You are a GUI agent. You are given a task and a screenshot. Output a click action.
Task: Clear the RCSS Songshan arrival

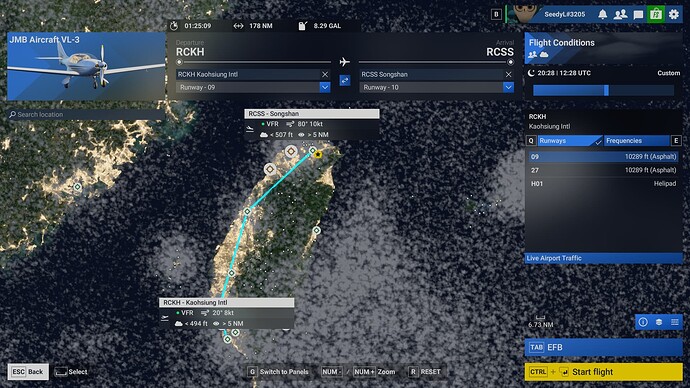point(508,74)
